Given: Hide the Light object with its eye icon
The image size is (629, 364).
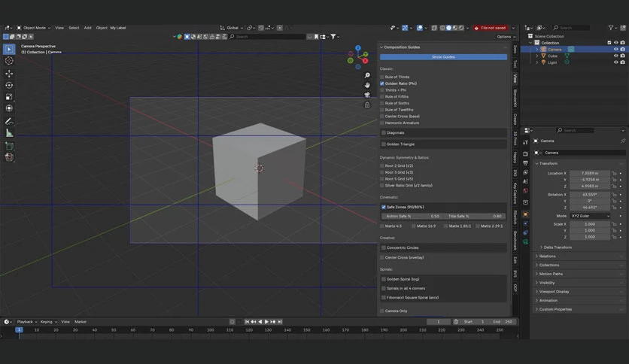Looking at the screenshot, I should 615,62.
